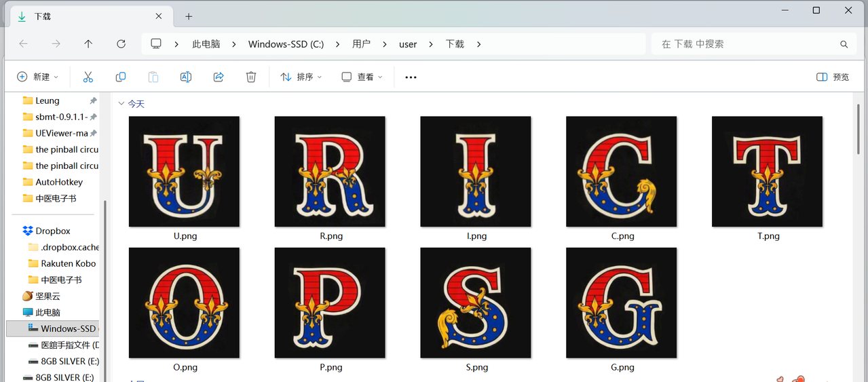
Task: Refresh the current folder view
Action: coord(121,44)
